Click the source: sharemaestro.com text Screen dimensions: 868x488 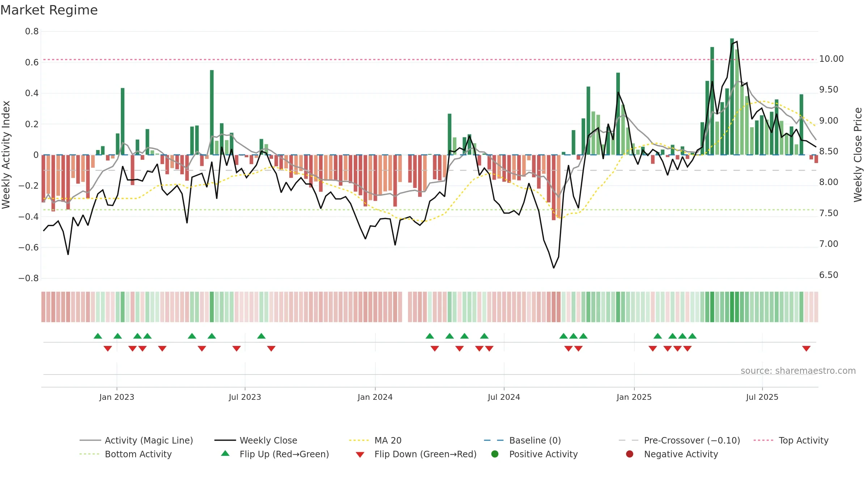(x=798, y=371)
